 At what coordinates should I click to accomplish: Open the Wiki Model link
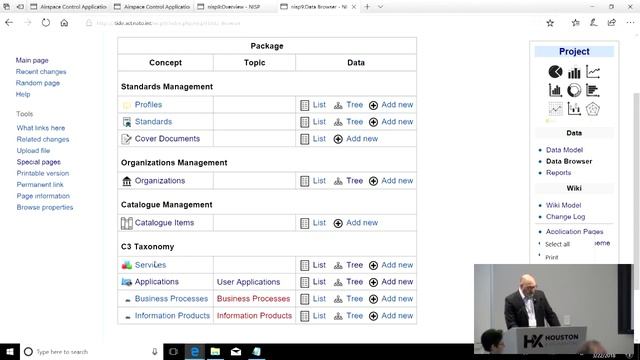click(563, 205)
